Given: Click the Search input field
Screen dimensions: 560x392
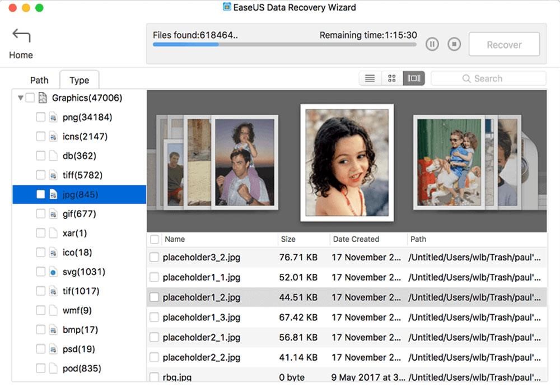Looking at the screenshot, I should 488,78.
